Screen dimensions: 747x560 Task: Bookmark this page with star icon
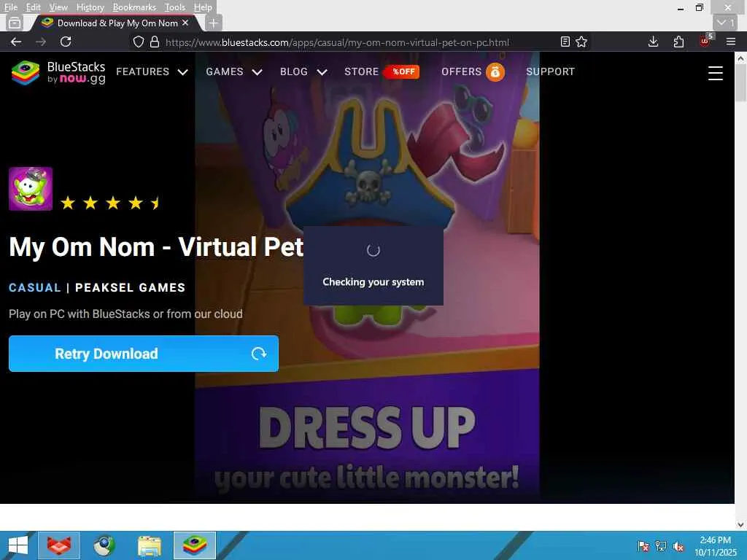coord(581,42)
